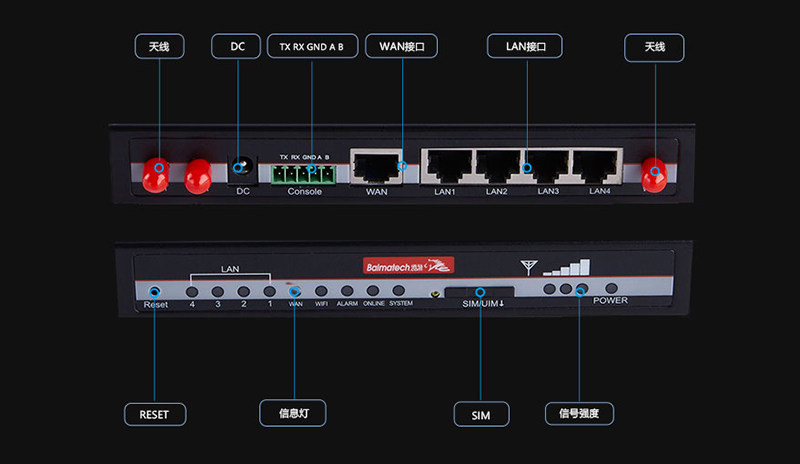Click the WAN Ethernet port
The image size is (800, 464).
[x=377, y=166]
